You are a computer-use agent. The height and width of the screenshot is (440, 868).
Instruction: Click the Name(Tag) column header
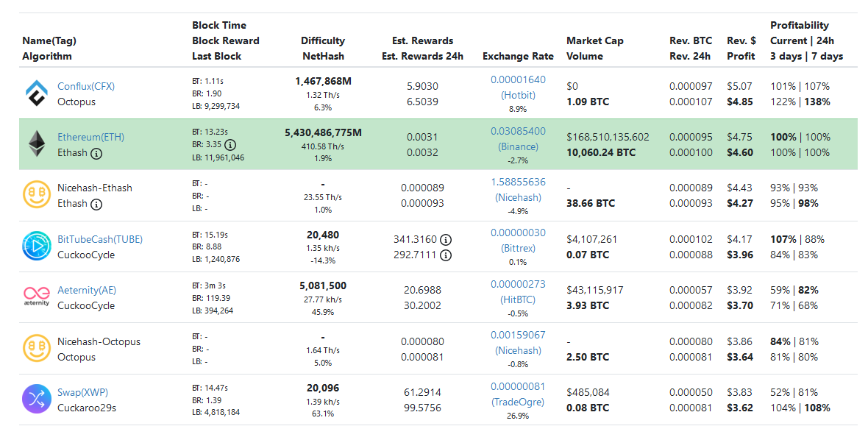49,41
